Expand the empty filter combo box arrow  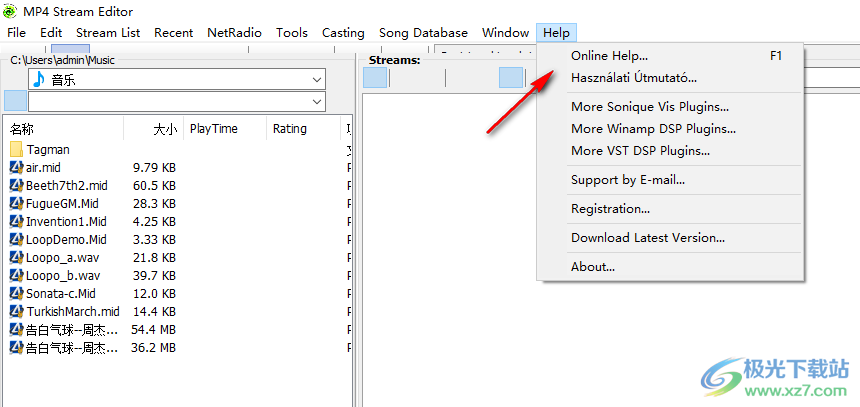pyautogui.click(x=316, y=101)
